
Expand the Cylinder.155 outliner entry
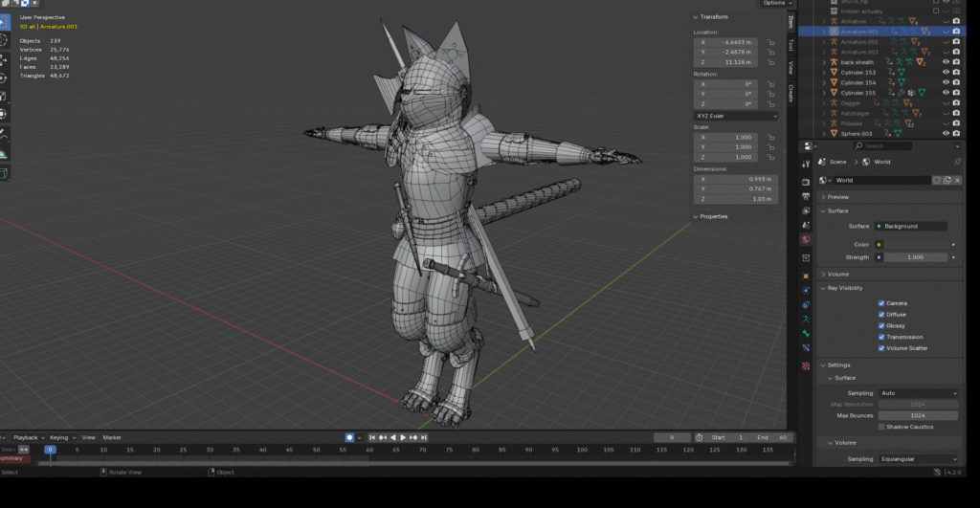(x=824, y=93)
